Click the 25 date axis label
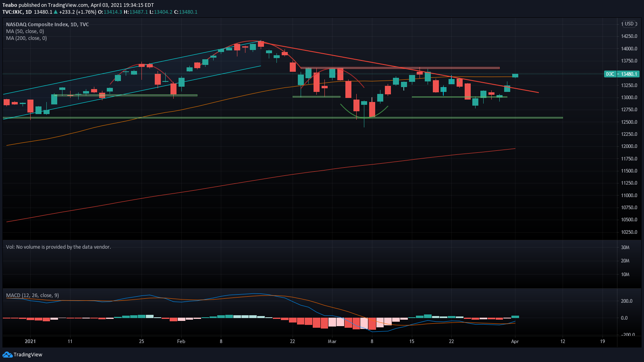This screenshot has width=644, height=362. pos(141,341)
